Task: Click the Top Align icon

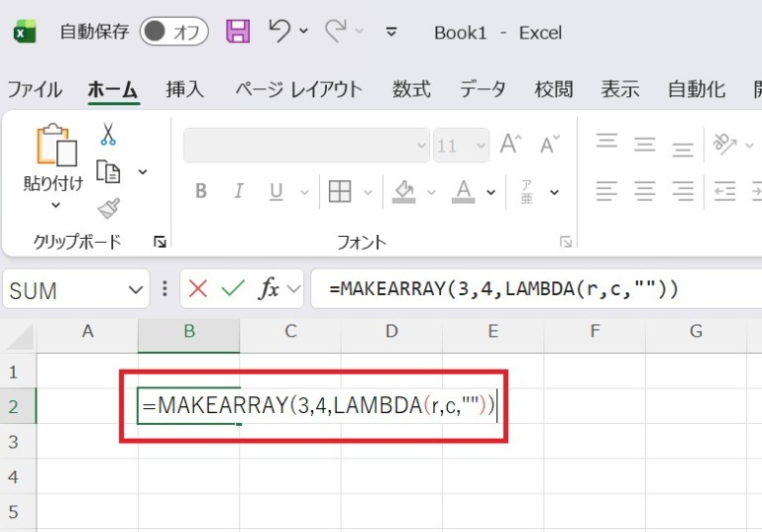Action: (607, 141)
